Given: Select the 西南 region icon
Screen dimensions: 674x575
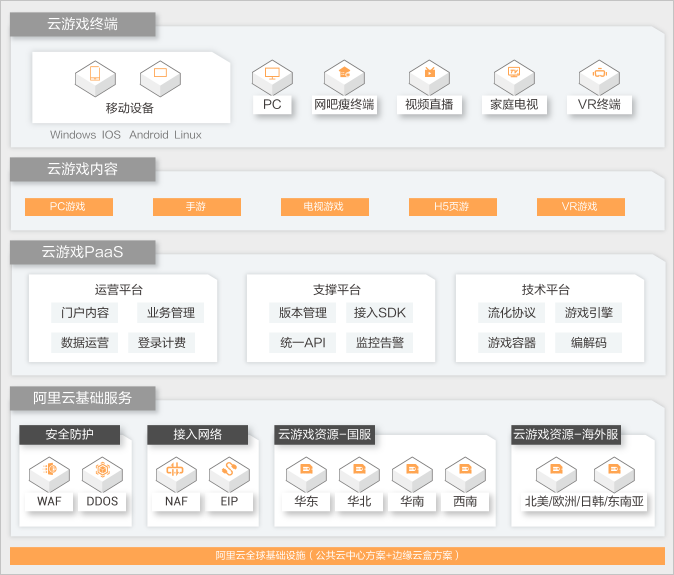Looking at the screenshot, I should (x=465, y=475).
